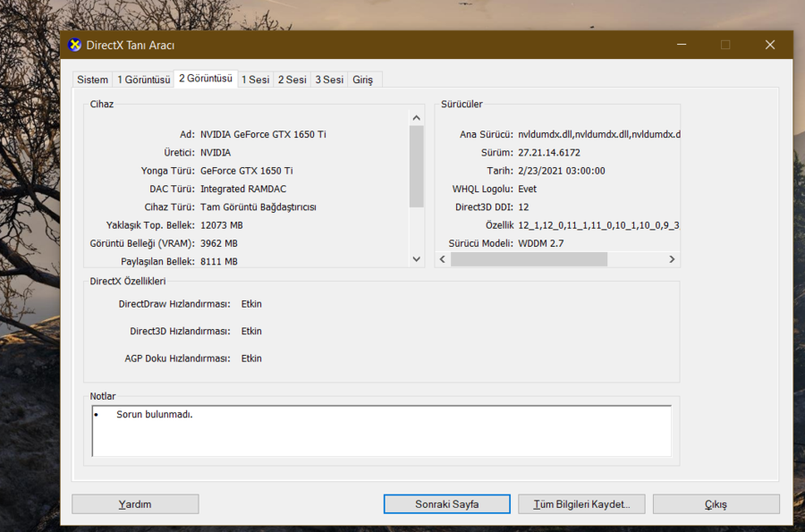805x532 pixels.
Task: Click Direct3D Hızlandırması 'Etkin' value
Action: (x=251, y=331)
